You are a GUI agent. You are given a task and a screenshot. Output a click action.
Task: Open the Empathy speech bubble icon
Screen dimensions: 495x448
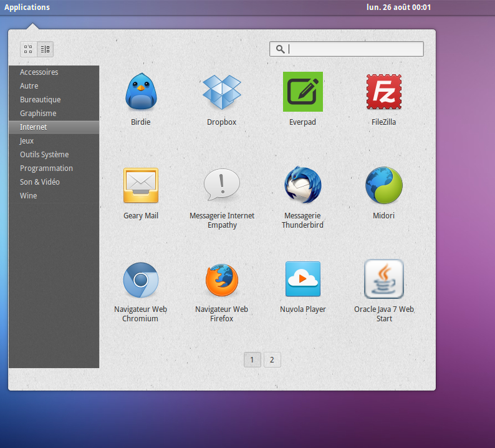(221, 185)
